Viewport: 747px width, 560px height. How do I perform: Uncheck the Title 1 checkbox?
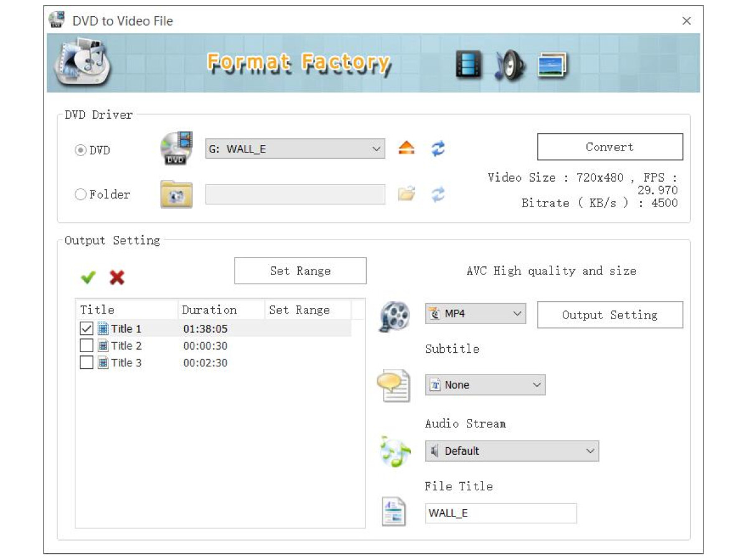pos(87,329)
